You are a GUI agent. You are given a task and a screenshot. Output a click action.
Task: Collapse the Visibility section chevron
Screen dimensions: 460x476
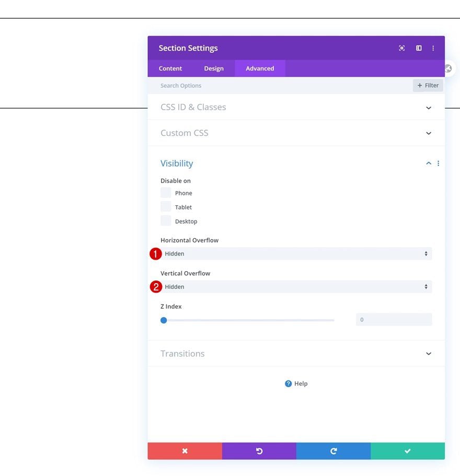coord(429,164)
